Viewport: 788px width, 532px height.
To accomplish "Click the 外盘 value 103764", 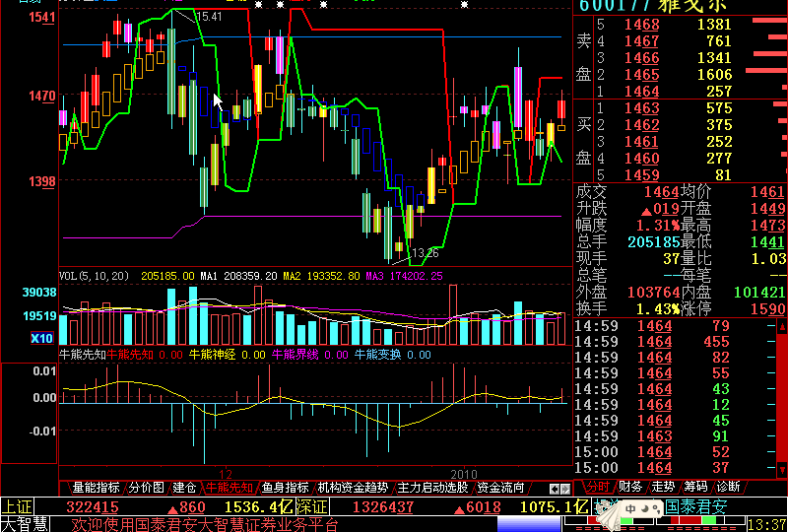I will pos(653,292).
